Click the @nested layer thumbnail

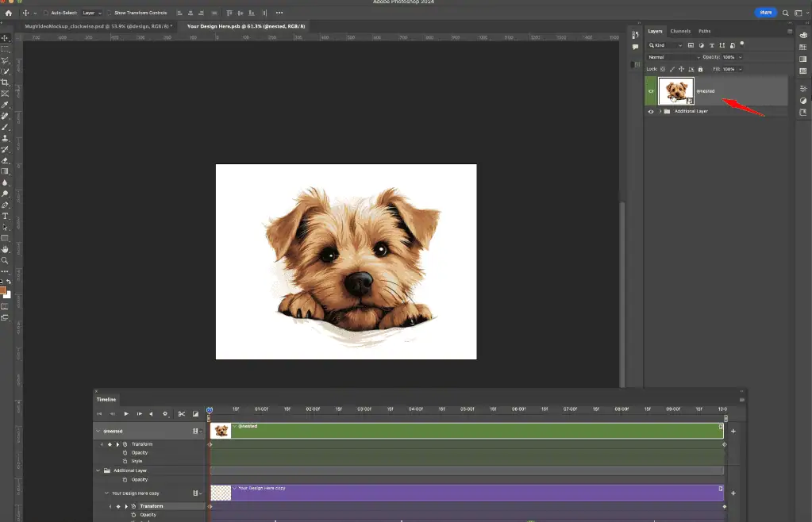[676, 91]
